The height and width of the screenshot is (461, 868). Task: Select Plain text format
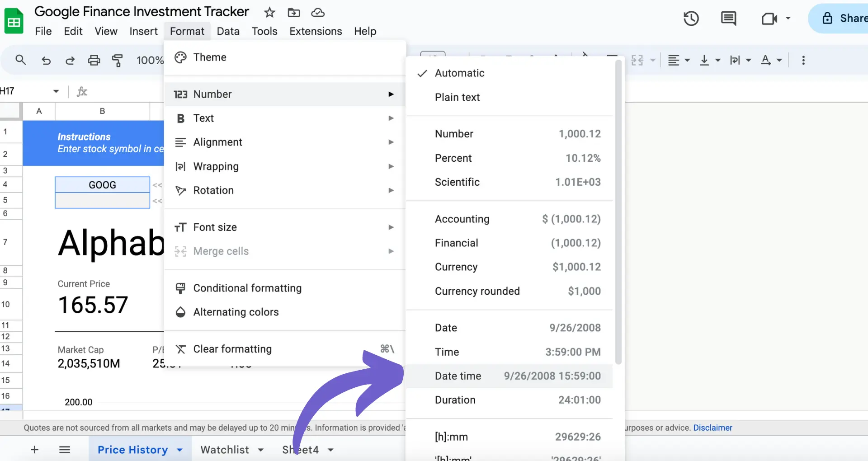pyautogui.click(x=509, y=97)
